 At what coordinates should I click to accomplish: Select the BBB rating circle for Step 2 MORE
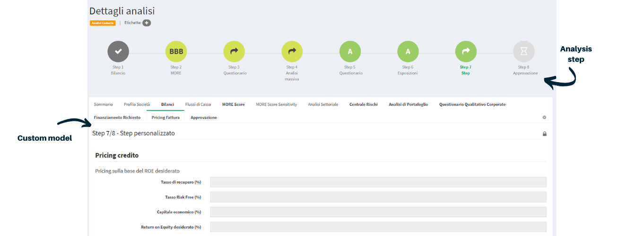coord(176,51)
